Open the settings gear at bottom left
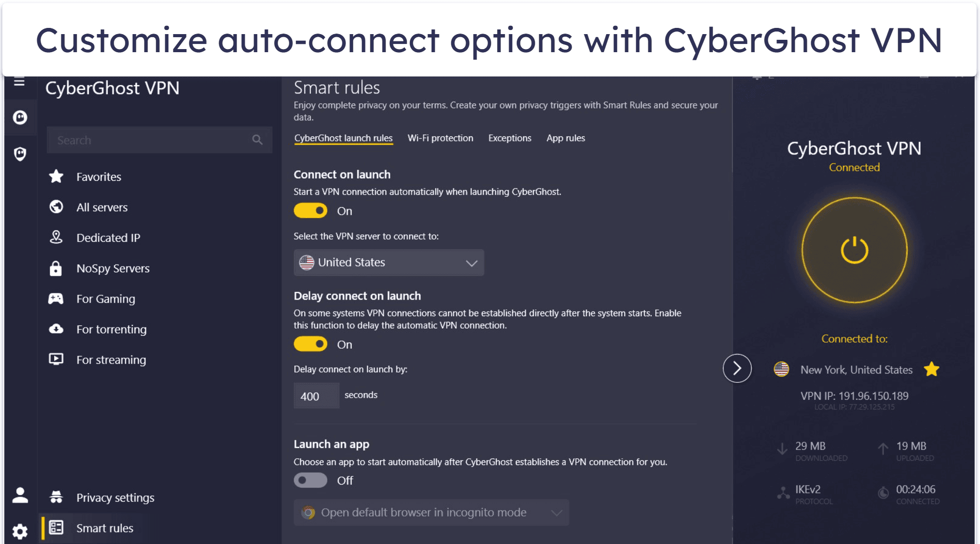 [x=19, y=531]
